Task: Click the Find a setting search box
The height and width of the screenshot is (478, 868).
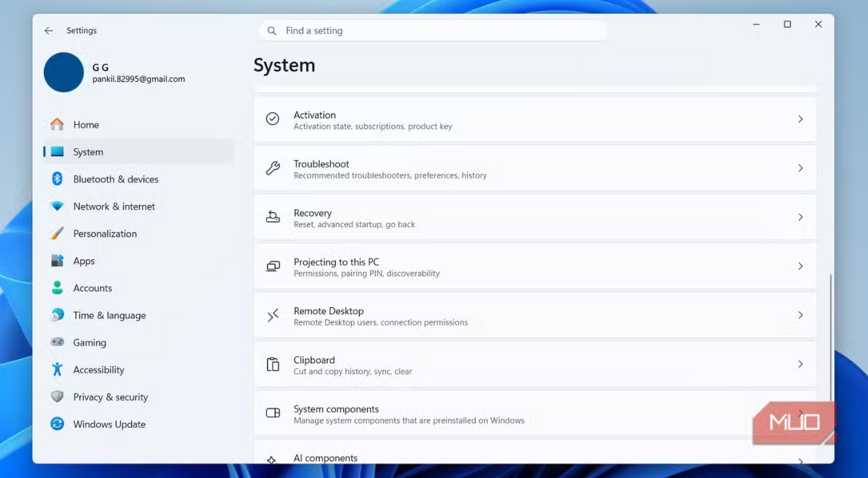Action: coord(433,31)
